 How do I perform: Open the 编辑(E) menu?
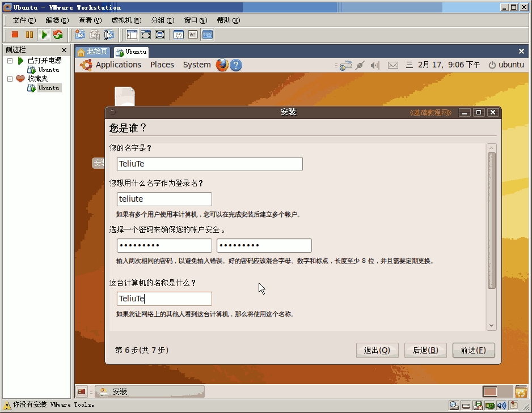point(57,20)
